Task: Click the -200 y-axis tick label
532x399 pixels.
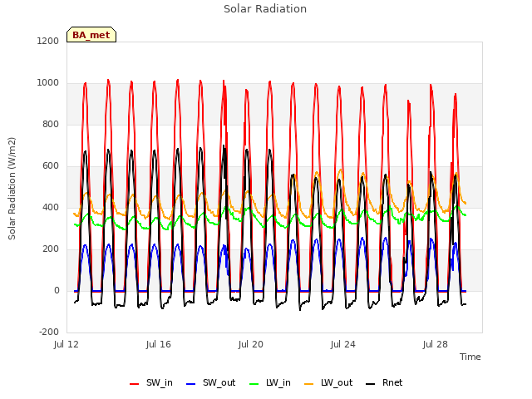Action: (x=49, y=332)
